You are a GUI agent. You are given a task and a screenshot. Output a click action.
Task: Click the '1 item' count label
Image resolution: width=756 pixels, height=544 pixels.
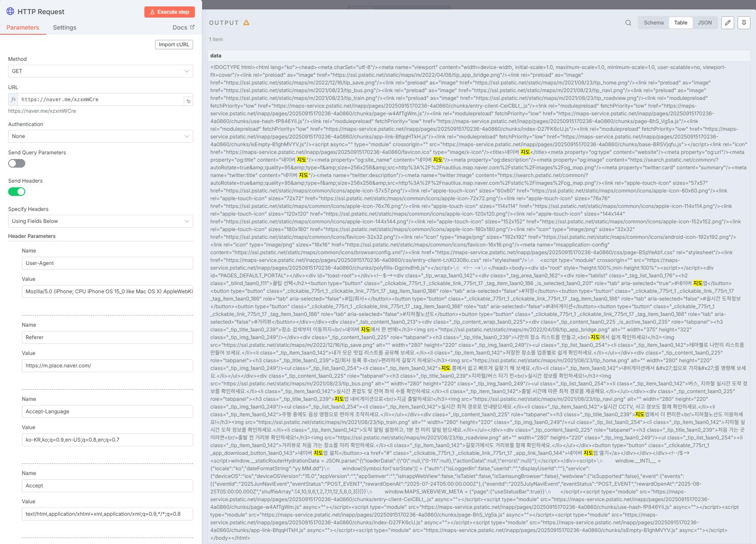pos(216,39)
